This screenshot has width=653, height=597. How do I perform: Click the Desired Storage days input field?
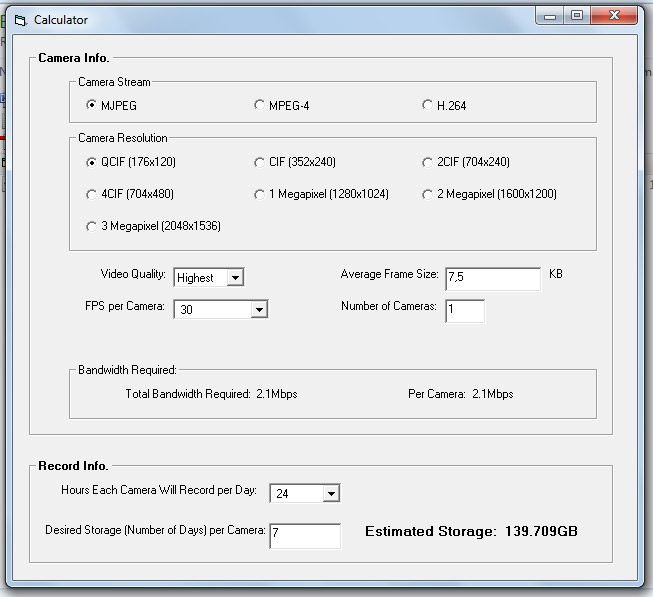tap(305, 535)
